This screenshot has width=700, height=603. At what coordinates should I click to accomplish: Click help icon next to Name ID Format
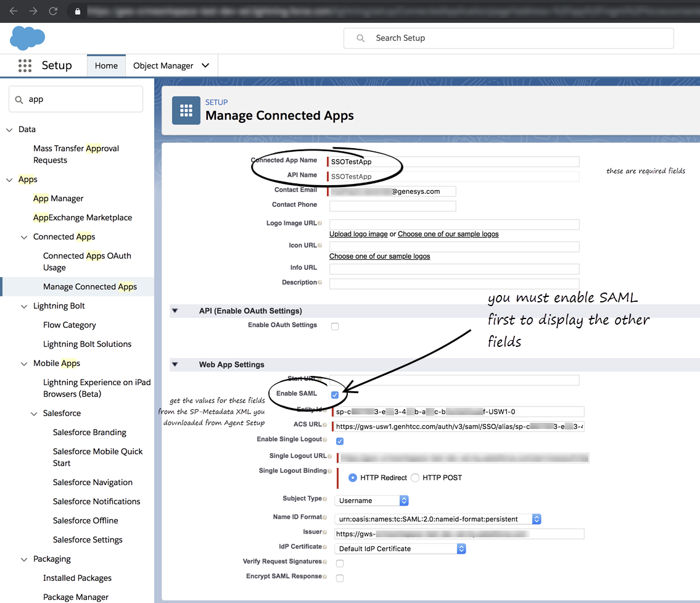point(324,517)
